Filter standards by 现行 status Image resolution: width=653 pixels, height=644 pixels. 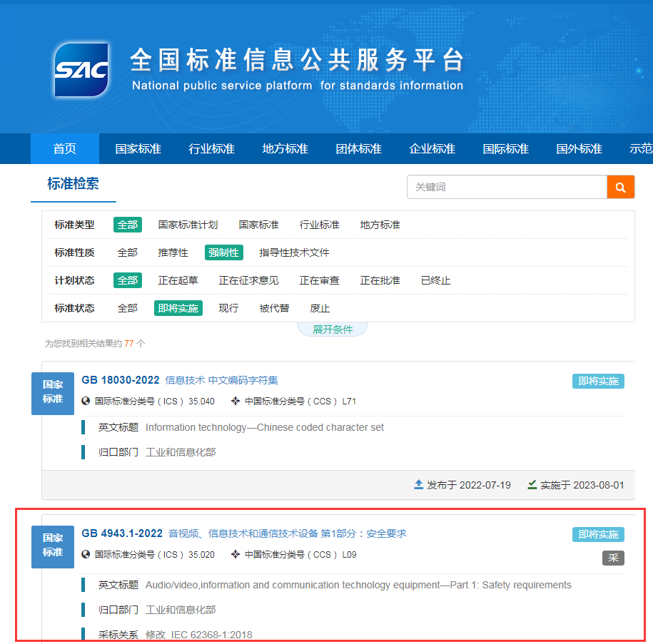(228, 309)
